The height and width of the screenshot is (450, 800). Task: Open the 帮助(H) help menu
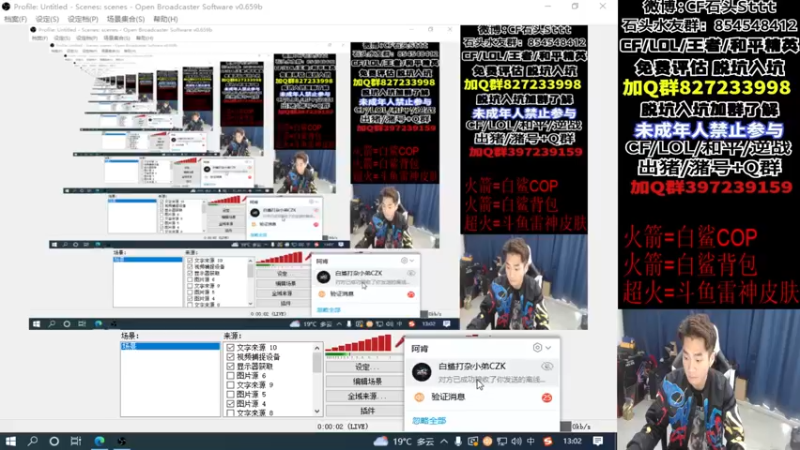[x=165, y=19]
